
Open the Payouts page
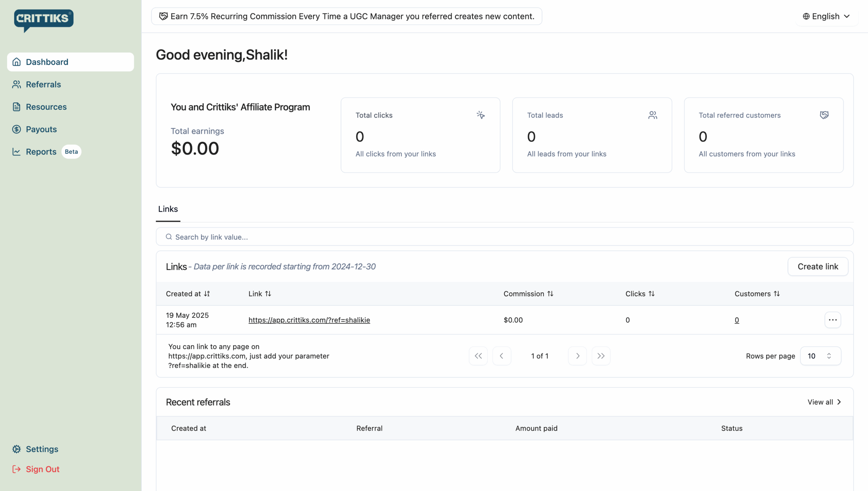coord(71,129)
